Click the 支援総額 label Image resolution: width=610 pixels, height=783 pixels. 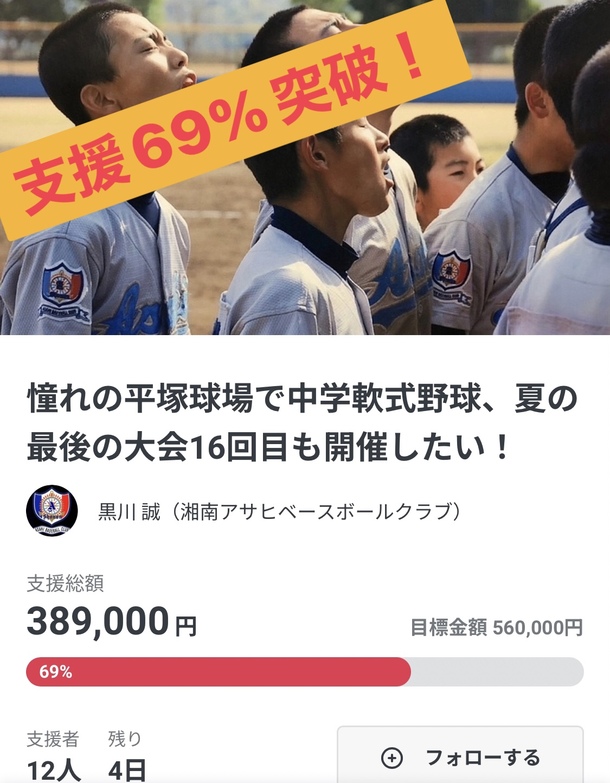65,583
